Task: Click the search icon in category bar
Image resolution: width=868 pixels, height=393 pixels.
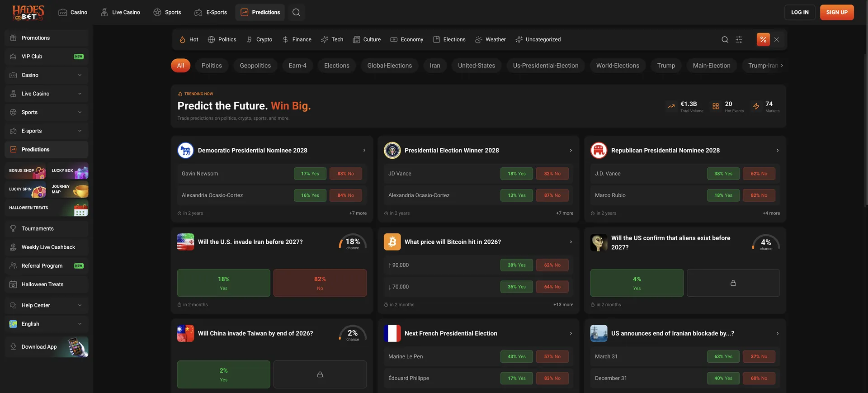Action: point(725,39)
